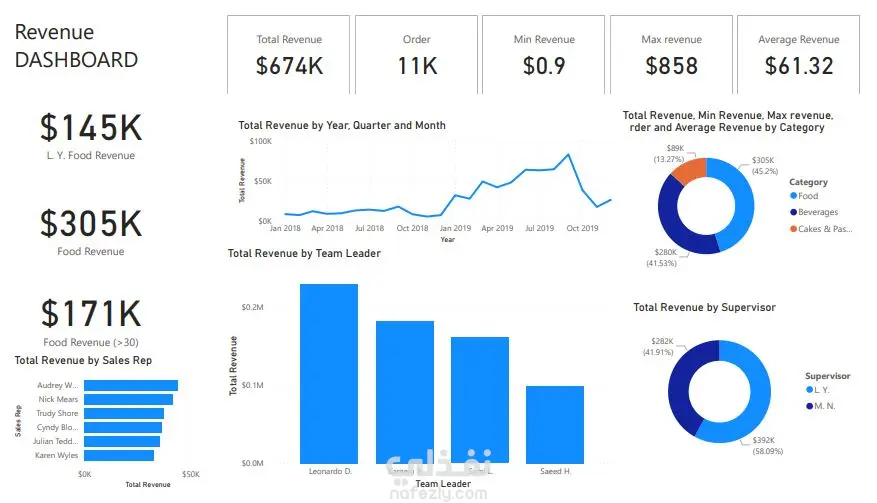
Task: Select the $171K Food Revenue (>30) value
Action: pyautogui.click(x=91, y=313)
